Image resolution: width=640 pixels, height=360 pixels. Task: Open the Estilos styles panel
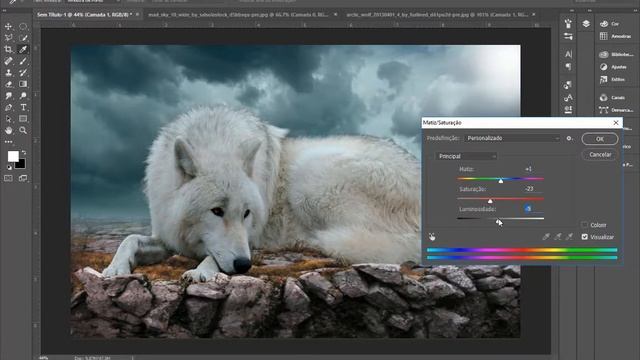click(x=612, y=80)
